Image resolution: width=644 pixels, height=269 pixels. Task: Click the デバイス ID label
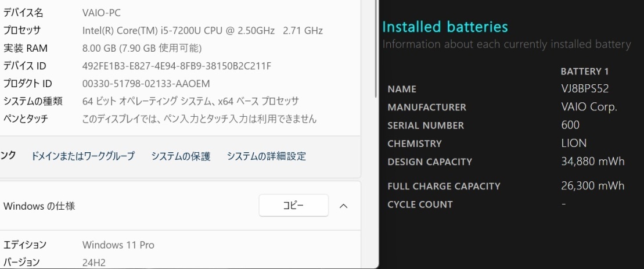pyautogui.click(x=24, y=66)
